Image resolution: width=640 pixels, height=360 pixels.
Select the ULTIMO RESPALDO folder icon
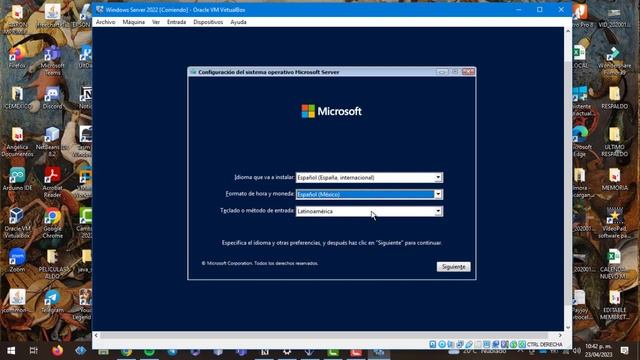(614, 142)
